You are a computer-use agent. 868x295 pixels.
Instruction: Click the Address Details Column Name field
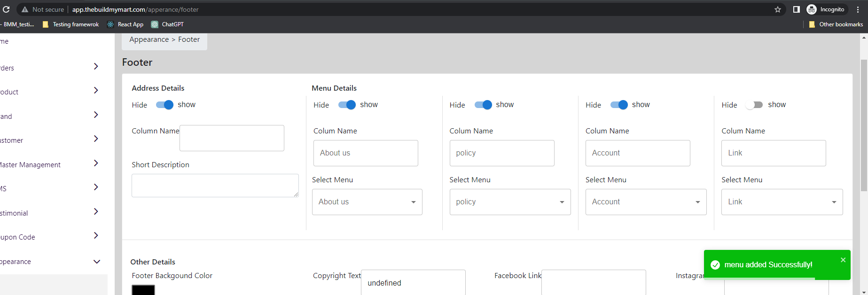232,138
